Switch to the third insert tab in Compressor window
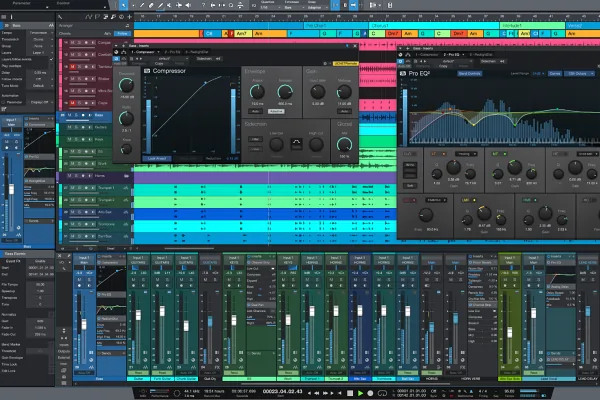600x400 pixels. 197,52
